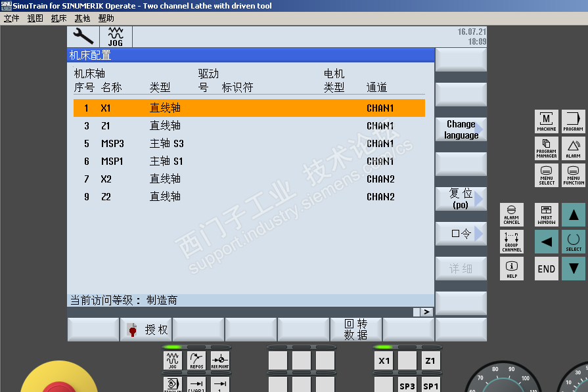Screen dimensions: 588x392
Task: Open the ALARM key
Action: pyautogui.click(x=574, y=148)
